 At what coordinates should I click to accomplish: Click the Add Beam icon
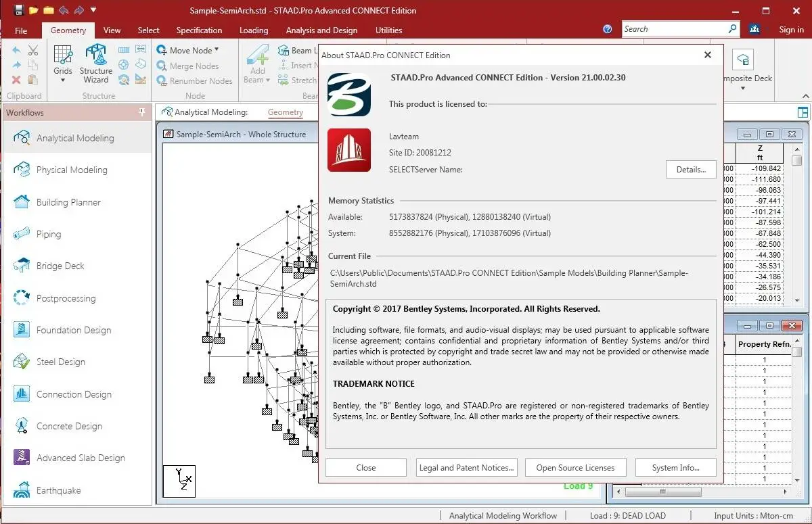[258, 55]
